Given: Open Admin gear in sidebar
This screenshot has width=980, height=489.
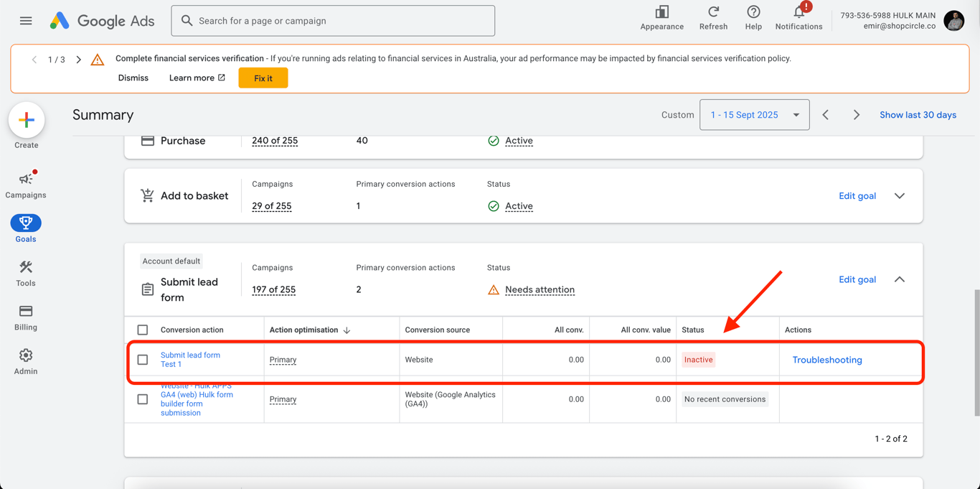Looking at the screenshot, I should click(x=26, y=362).
